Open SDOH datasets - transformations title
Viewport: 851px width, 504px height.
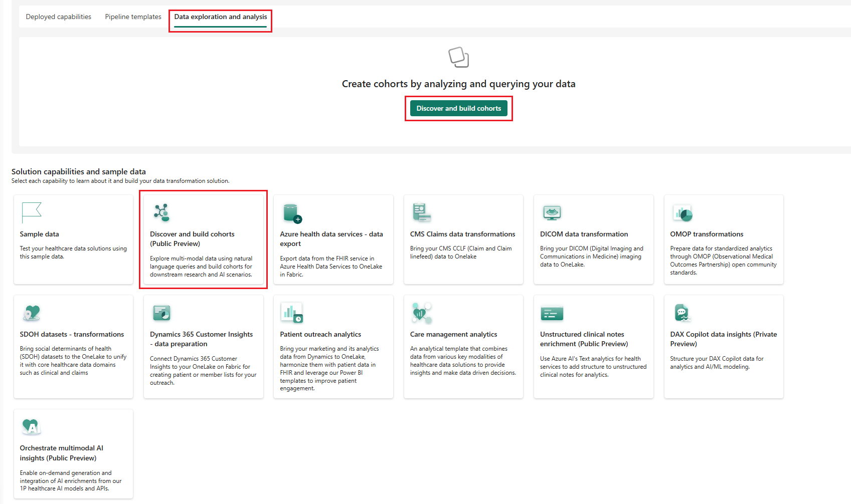pyautogui.click(x=72, y=334)
